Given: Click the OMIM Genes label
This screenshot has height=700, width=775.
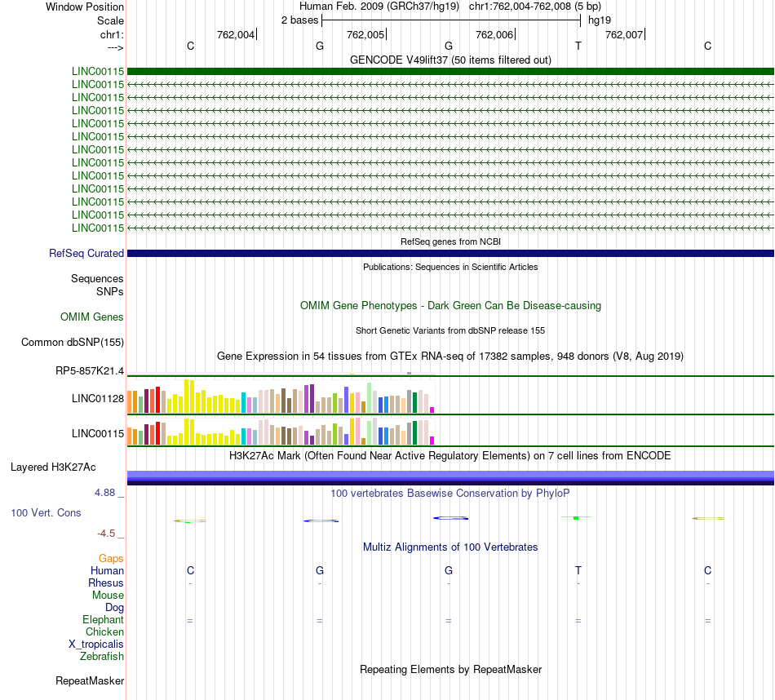Looking at the screenshot, I should coord(92,317).
